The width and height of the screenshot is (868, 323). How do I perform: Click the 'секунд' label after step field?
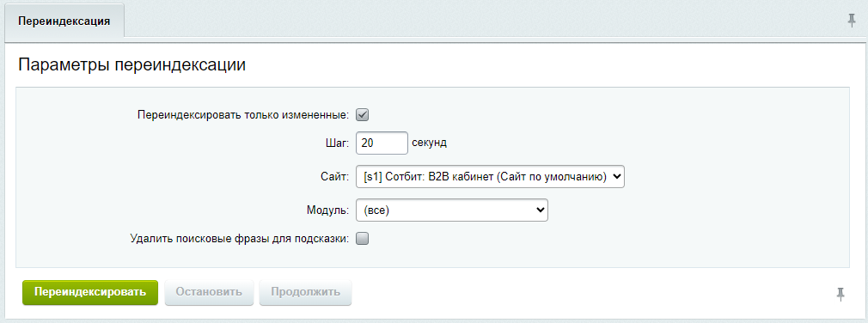pyautogui.click(x=429, y=143)
